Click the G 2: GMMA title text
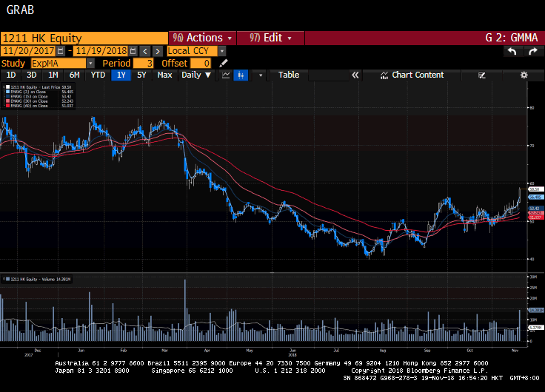The height and width of the screenshot is (392, 545). [x=511, y=38]
